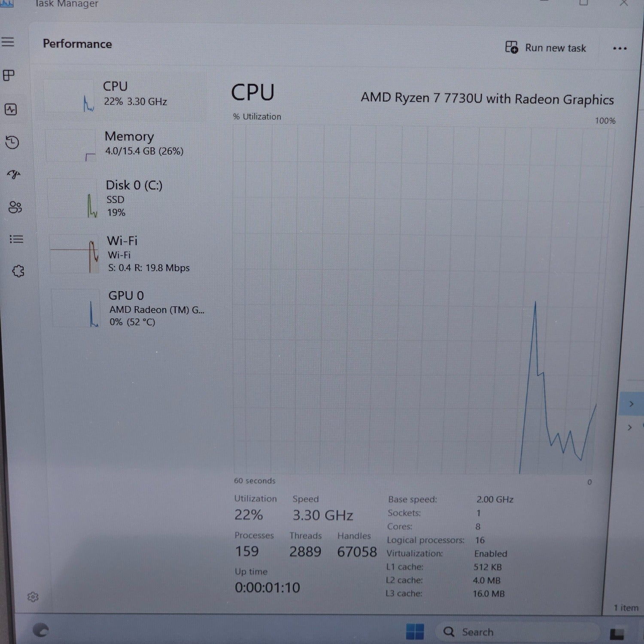Click the Speed value 3.30 GHz
This screenshot has height=644, width=644.
pos(323,515)
